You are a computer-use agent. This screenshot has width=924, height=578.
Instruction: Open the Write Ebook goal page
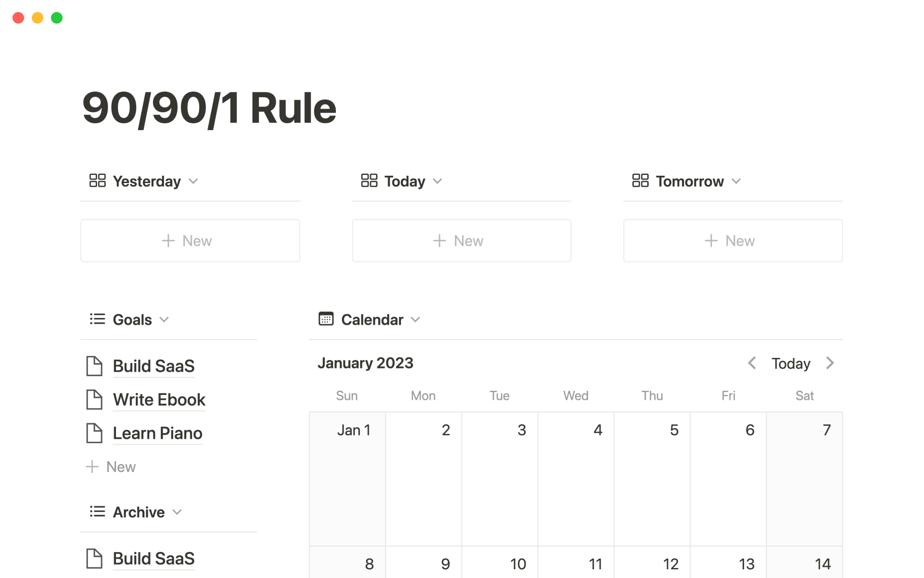(159, 399)
